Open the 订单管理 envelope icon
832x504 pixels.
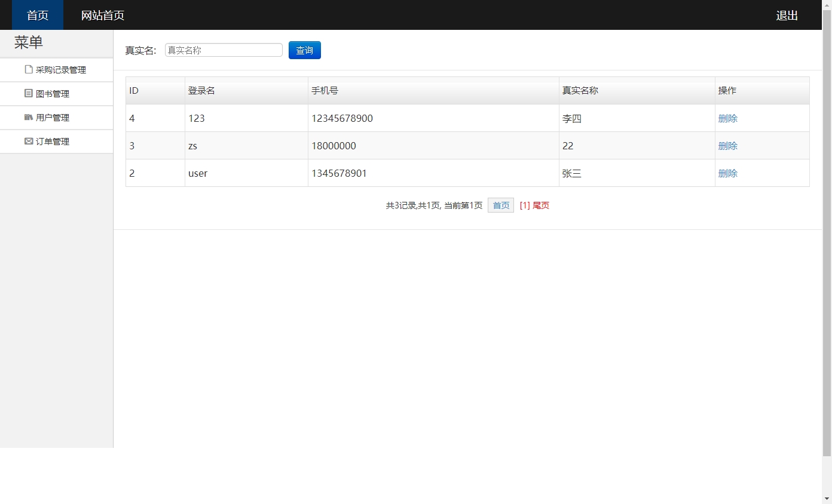[x=28, y=141]
